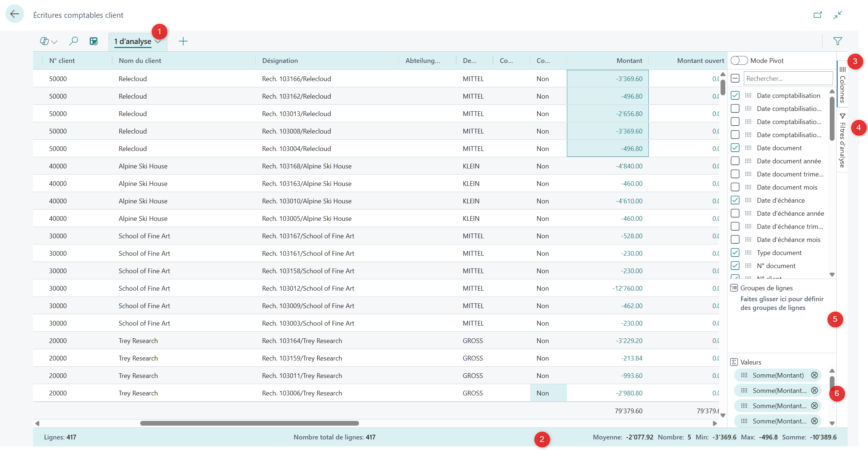Image resolution: width=868 pixels, height=450 pixels.
Task: Sort by the Montant column header
Action: point(629,61)
